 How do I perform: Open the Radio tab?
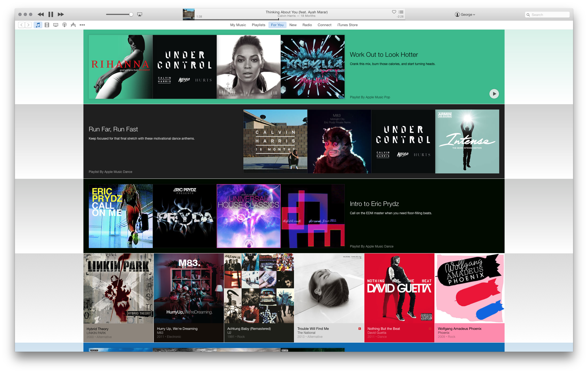[307, 25]
